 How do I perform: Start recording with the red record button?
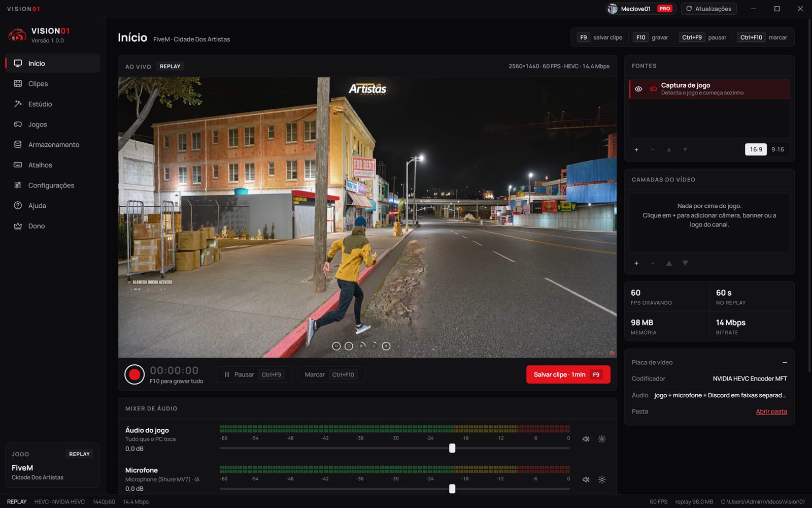[134, 375]
